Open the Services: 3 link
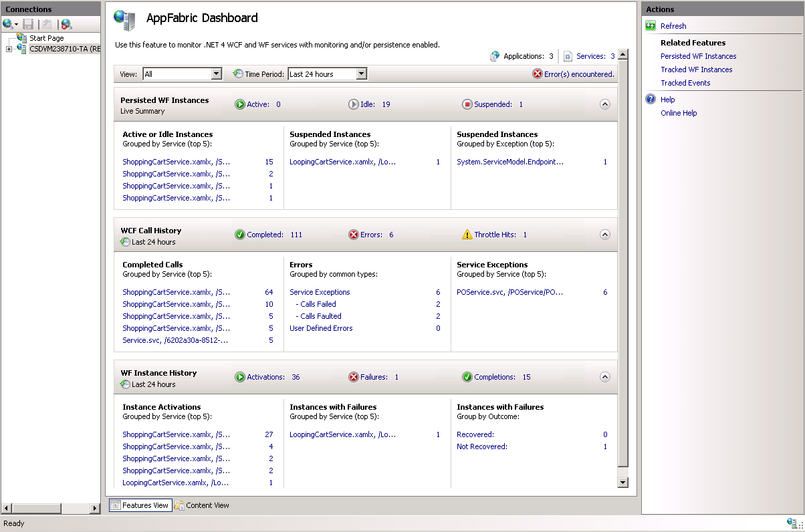Image resolution: width=805 pixels, height=532 pixels. tap(595, 56)
